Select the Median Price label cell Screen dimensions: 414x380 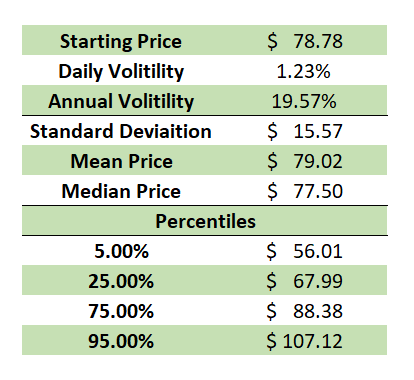click(121, 191)
